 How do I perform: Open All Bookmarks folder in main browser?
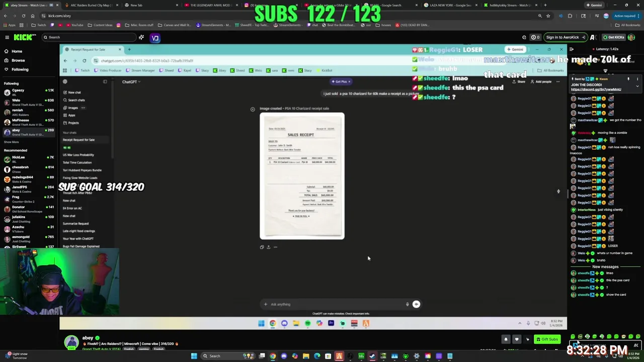coord(627,25)
